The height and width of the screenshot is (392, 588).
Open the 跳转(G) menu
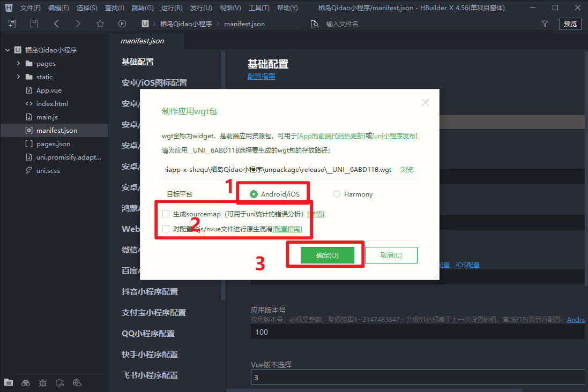tap(143, 8)
